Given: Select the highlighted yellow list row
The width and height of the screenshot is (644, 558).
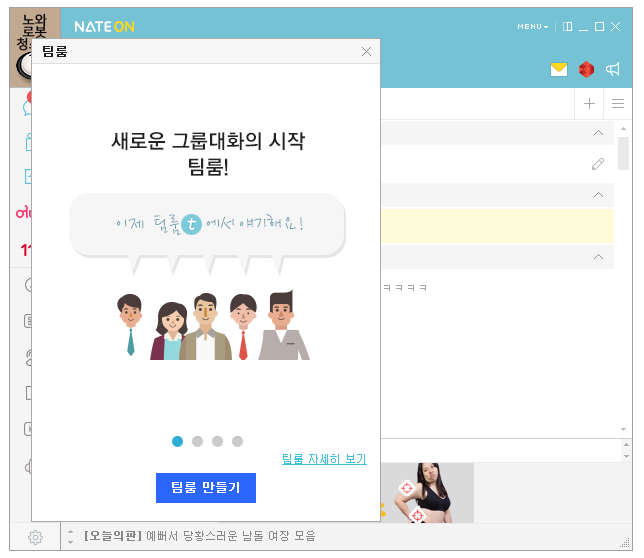Looking at the screenshot, I should pyautogui.click(x=497, y=226).
